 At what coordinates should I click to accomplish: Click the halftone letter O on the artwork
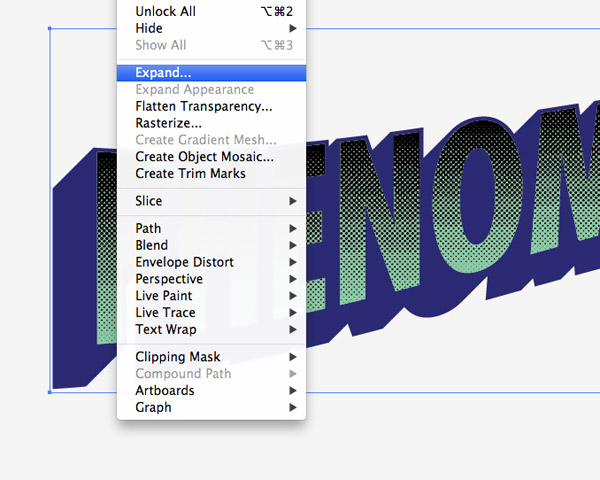point(478,197)
